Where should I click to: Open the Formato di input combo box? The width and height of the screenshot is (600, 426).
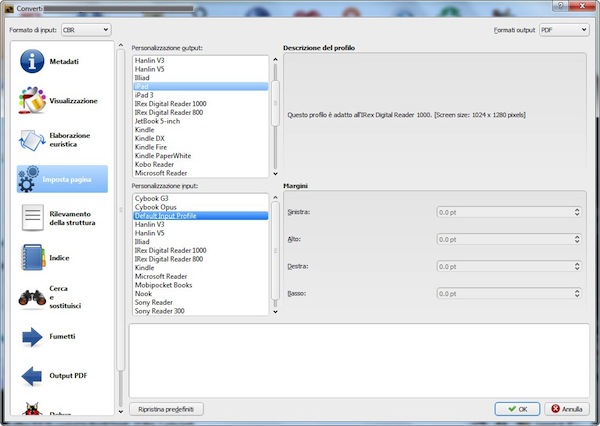point(86,30)
